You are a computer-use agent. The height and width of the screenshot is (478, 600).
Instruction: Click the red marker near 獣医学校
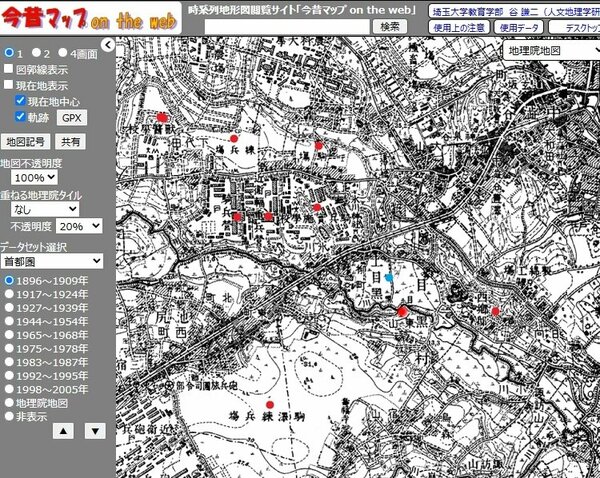click(162, 117)
